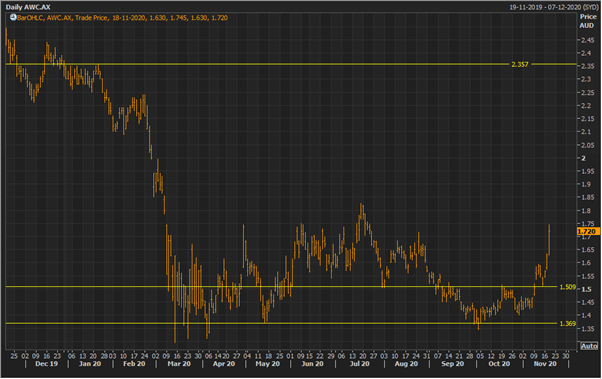Click the May 20 month label
Viewport: 602px width, 379px height.
tap(268, 364)
